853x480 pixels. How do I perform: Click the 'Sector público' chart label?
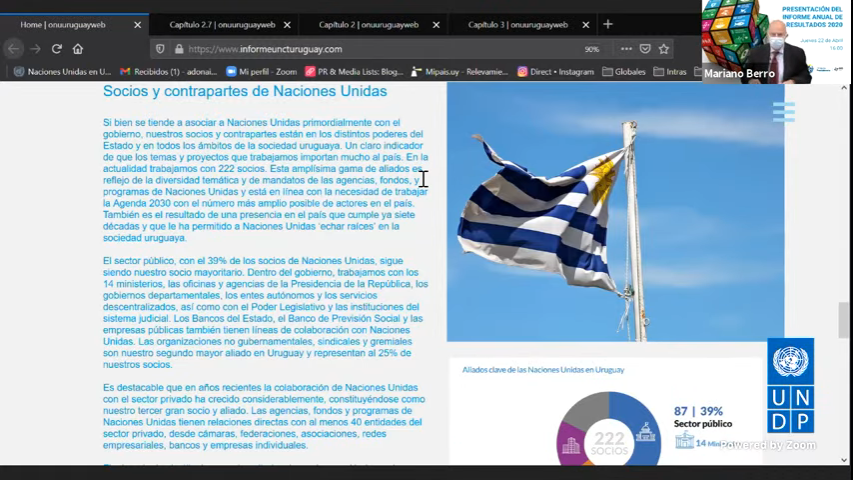(x=703, y=423)
